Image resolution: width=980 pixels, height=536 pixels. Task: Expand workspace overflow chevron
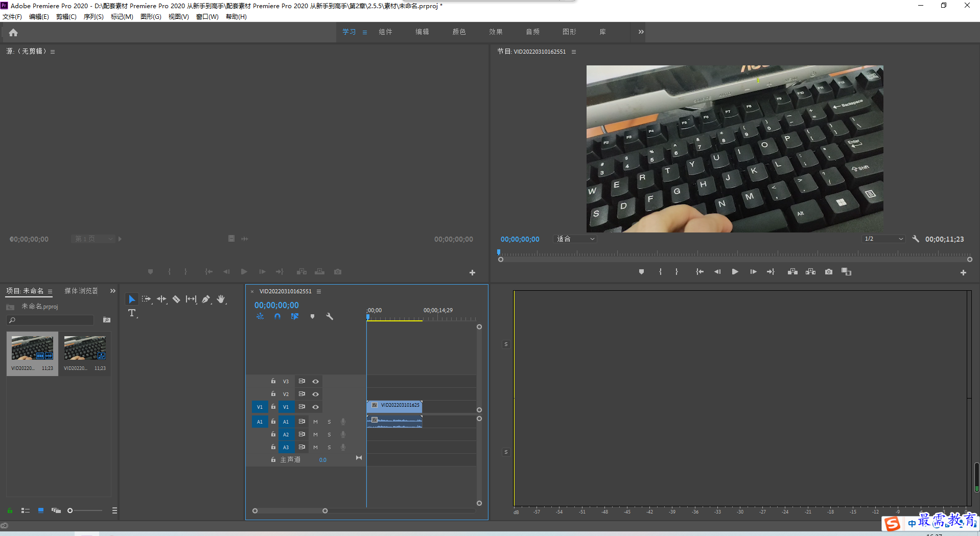(641, 32)
